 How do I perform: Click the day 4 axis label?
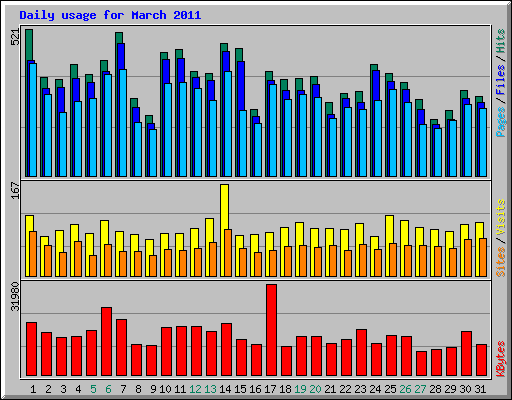coord(78,389)
